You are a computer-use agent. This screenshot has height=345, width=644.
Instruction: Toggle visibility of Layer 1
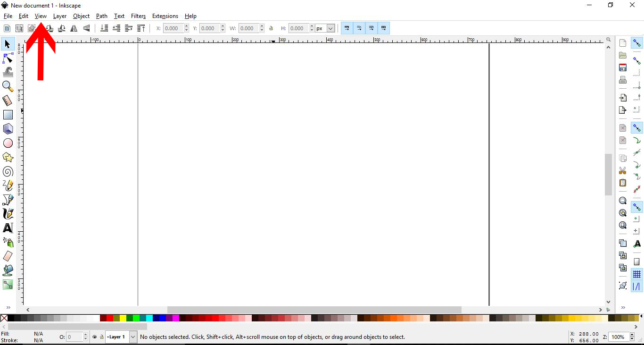point(94,337)
